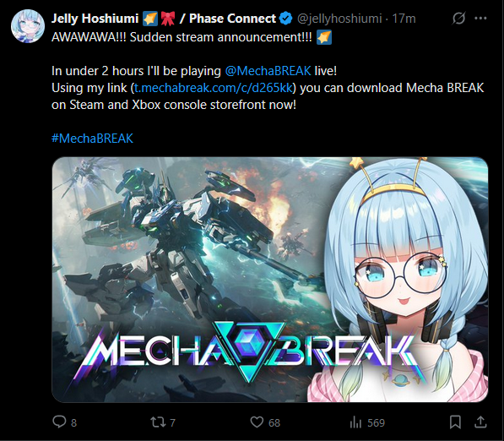
Task: Click the @jellyhoshiumi handle
Action: (339, 19)
